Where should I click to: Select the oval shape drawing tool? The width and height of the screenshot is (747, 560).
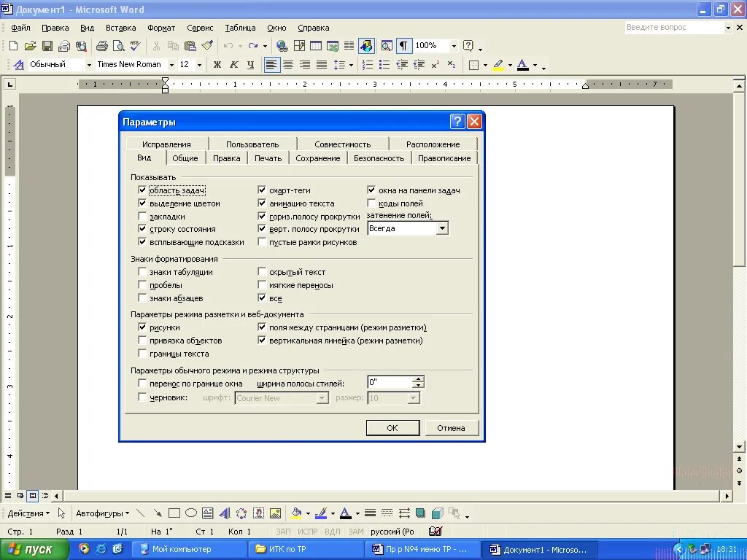click(x=191, y=513)
